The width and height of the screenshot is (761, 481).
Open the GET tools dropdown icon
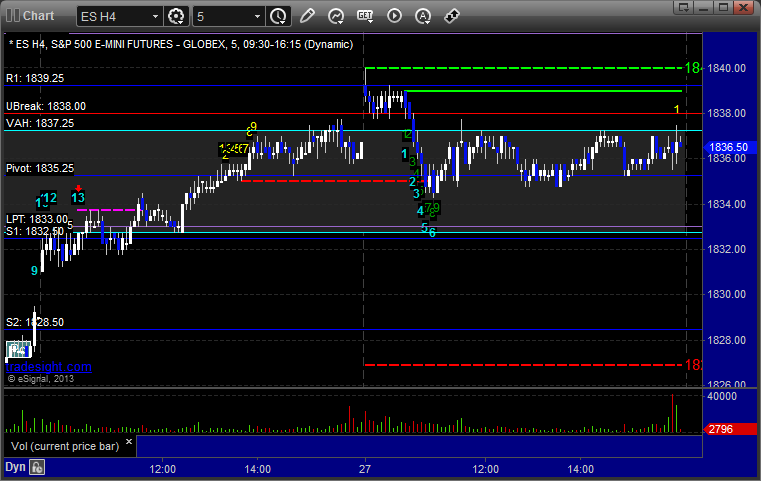click(x=365, y=16)
